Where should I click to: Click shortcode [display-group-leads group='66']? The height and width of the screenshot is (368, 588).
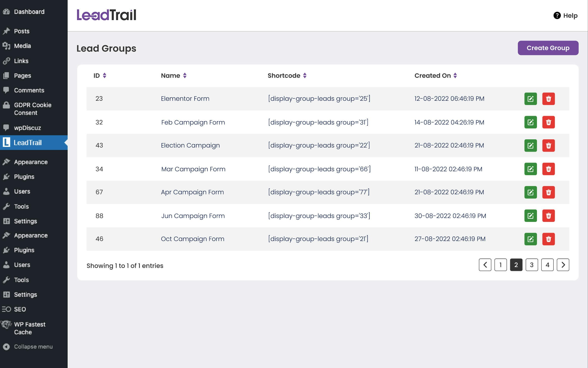319,169
